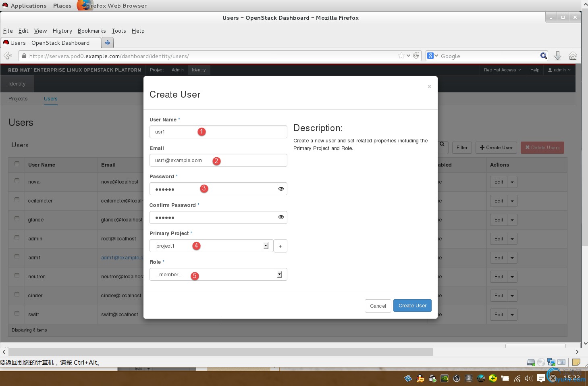
Task: Check the swift user row checkbox
Action: [x=17, y=313]
